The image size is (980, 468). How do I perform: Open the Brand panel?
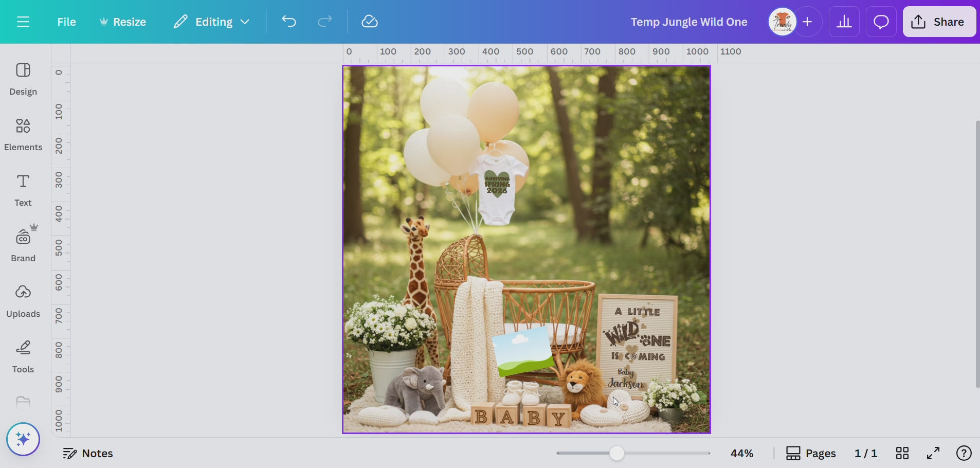23,245
